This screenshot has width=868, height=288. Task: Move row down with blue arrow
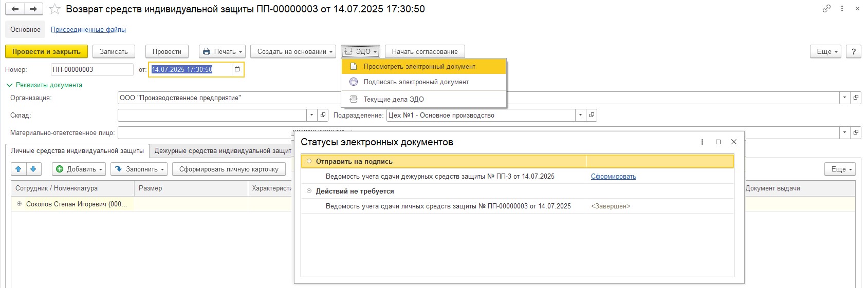33,169
